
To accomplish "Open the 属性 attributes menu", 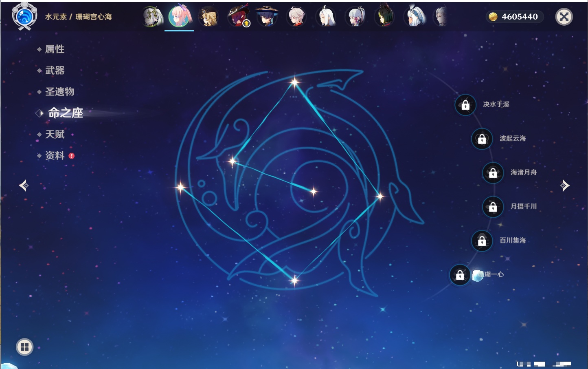I will point(55,49).
